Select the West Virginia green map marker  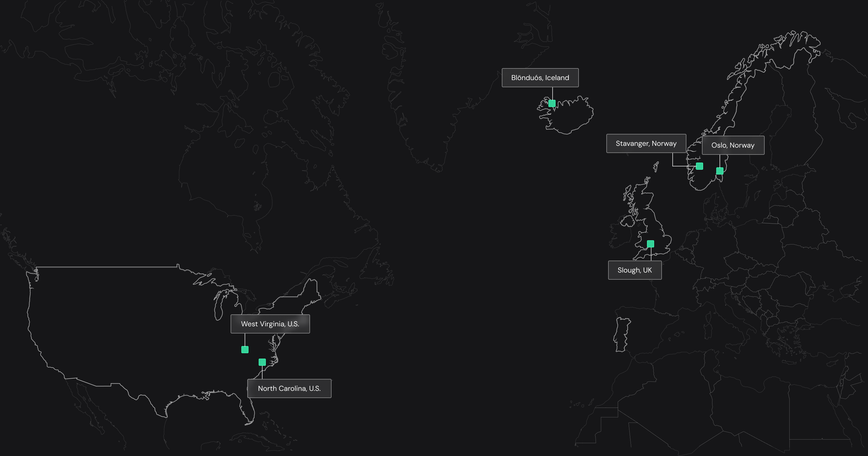245,350
